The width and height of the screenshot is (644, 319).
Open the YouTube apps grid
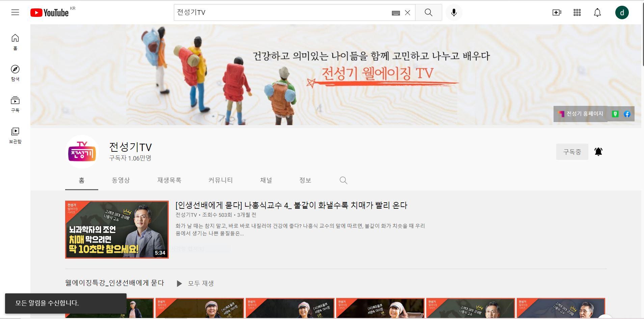pos(577,12)
